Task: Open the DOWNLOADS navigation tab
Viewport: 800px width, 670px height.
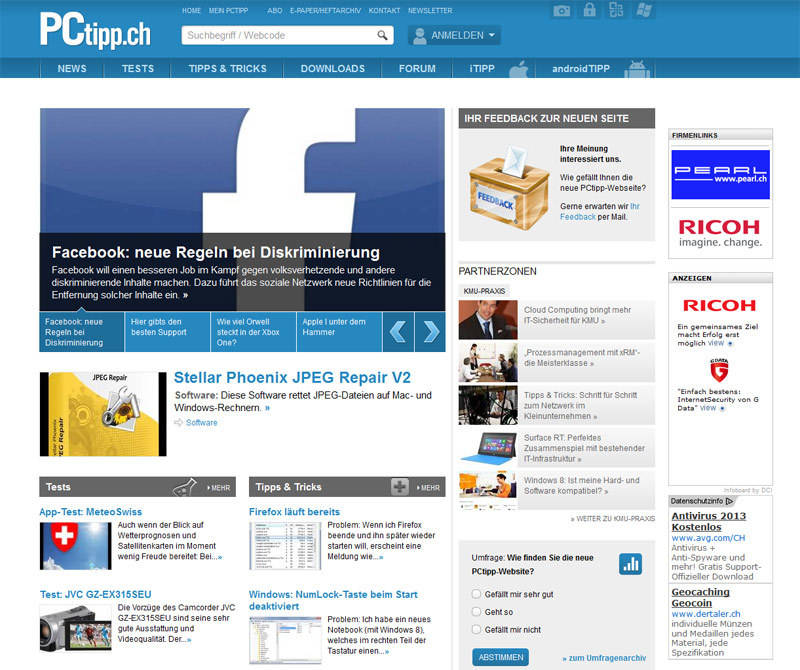Action: pyautogui.click(x=333, y=69)
